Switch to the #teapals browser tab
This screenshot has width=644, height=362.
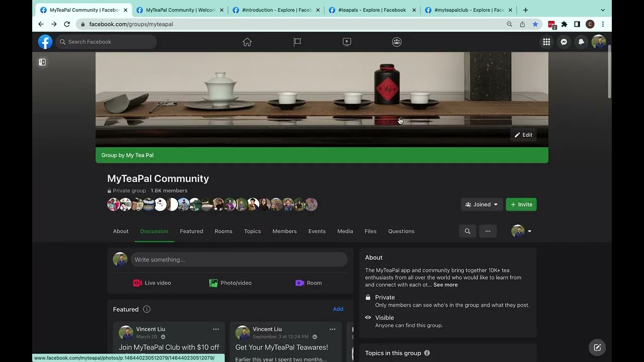click(372, 10)
